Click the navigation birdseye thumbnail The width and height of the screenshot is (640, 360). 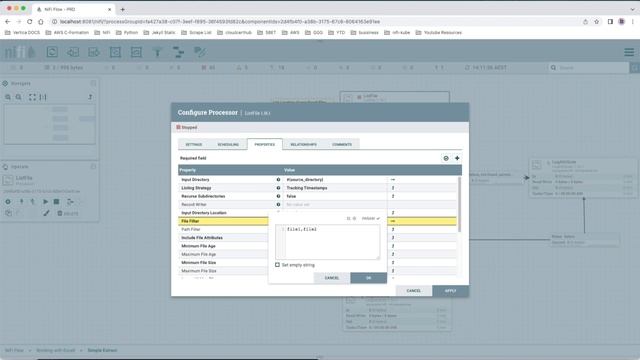[50, 124]
